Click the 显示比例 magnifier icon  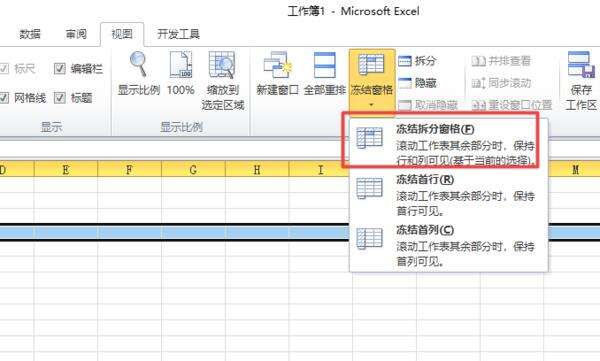pos(139,64)
